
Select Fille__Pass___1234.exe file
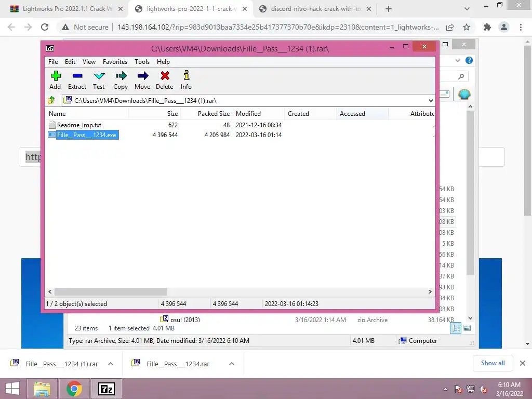coord(83,135)
